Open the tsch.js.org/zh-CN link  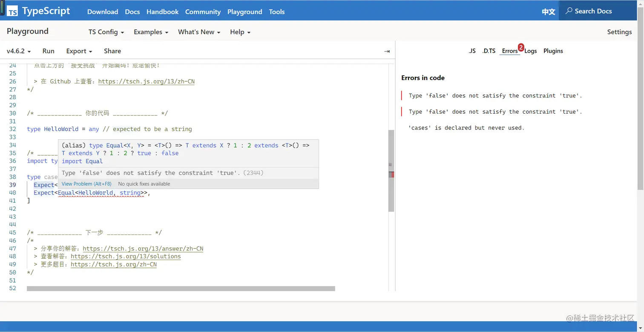point(114,265)
